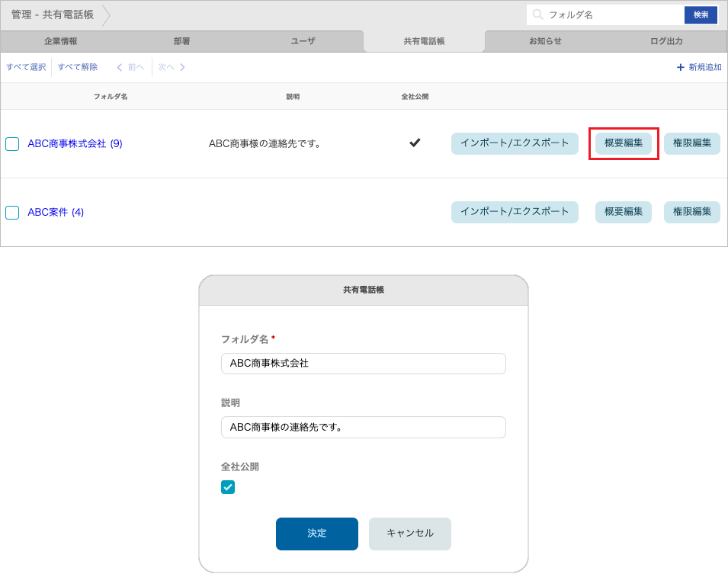Switch to the ユーザ tab

click(x=303, y=42)
